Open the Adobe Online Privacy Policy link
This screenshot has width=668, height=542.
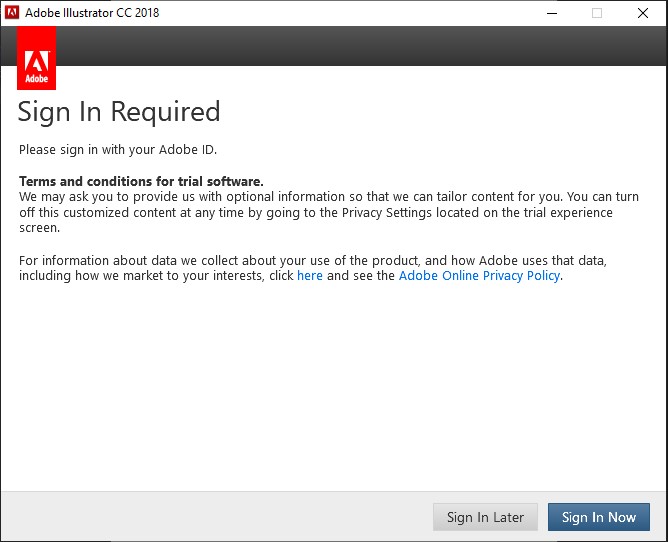coord(479,276)
